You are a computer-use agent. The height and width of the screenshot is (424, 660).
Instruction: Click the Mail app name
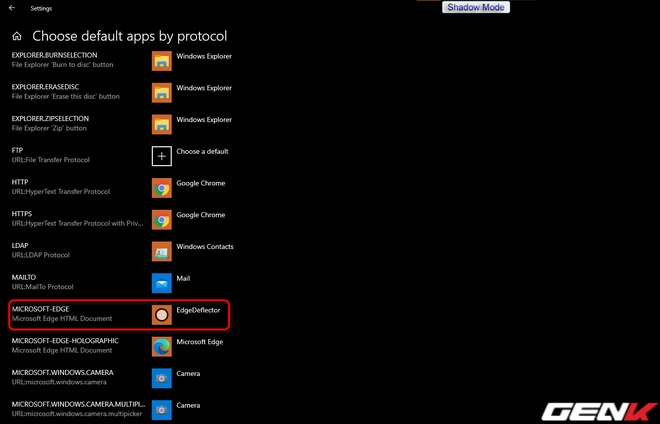[x=183, y=278]
